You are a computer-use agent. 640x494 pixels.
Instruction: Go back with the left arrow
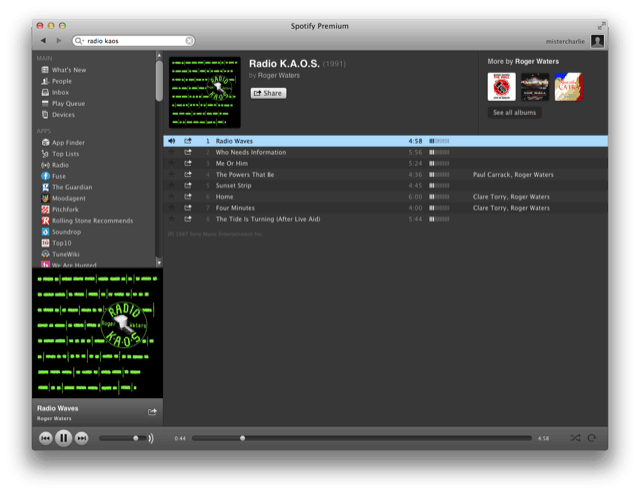coord(43,40)
